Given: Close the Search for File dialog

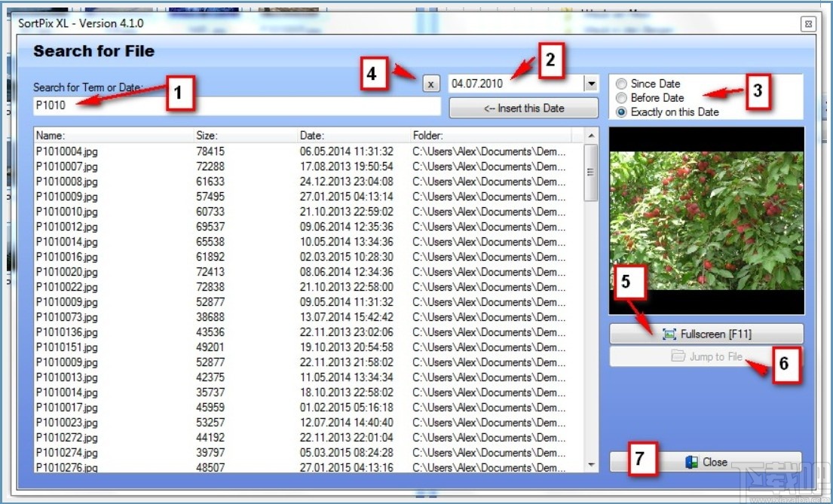Looking at the screenshot, I should [x=709, y=462].
